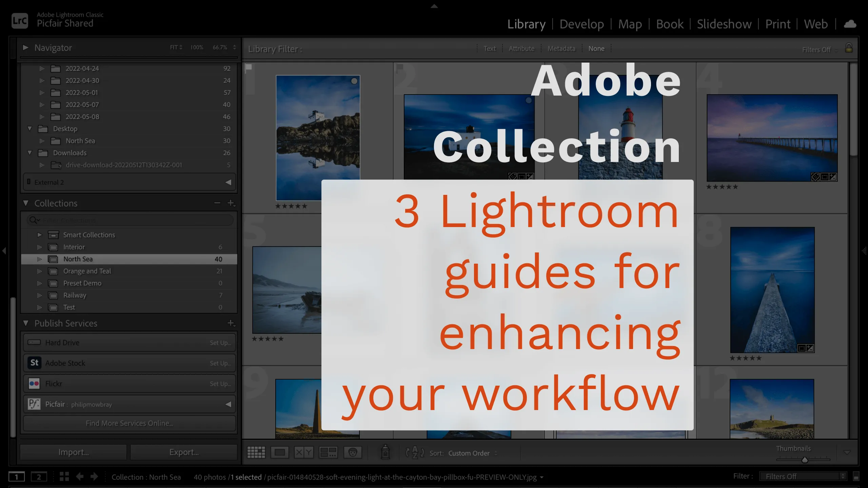Open the Develop module
This screenshot has width=868, height=488.
pyautogui.click(x=581, y=24)
